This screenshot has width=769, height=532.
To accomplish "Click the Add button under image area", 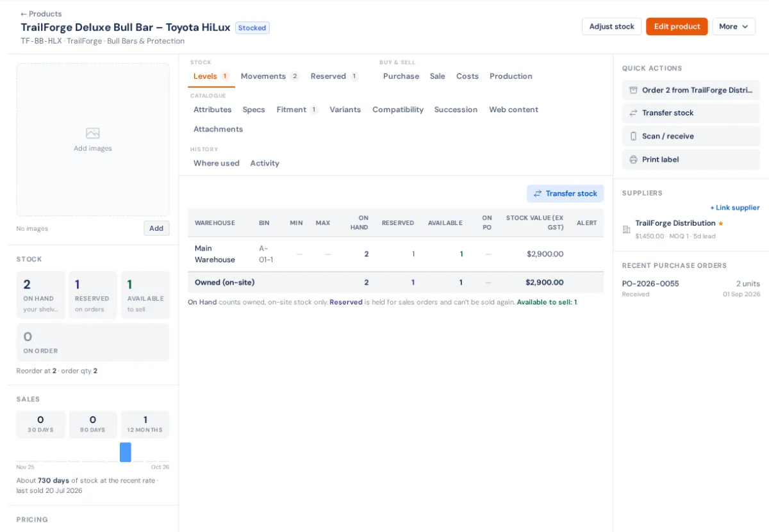I will [x=156, y=228].
